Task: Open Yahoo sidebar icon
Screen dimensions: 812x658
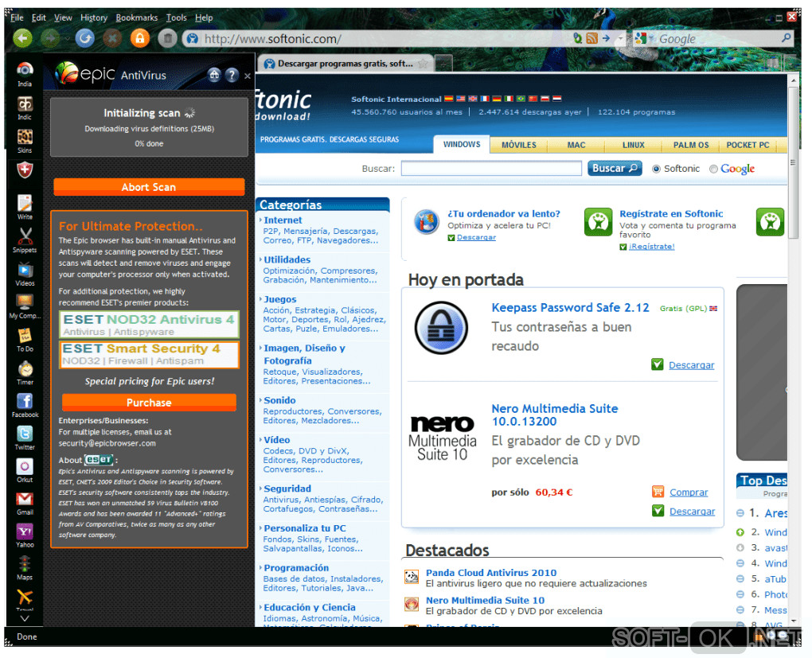Action: (25, 535)
